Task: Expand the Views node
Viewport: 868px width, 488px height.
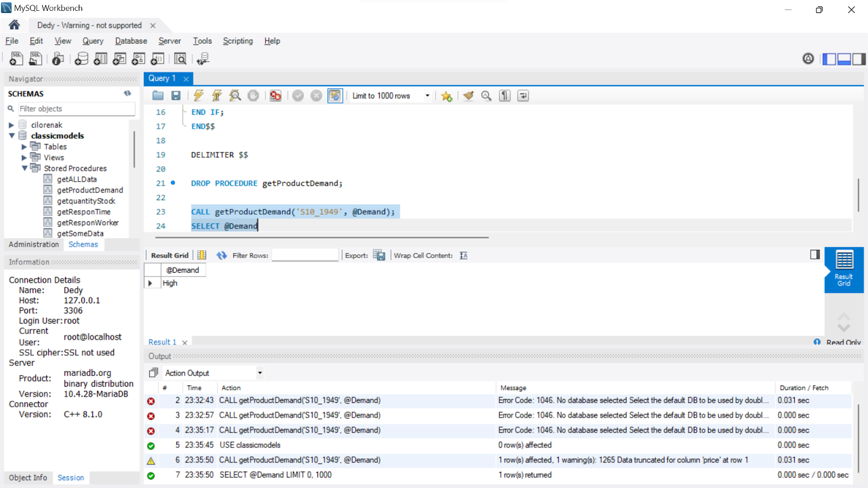Action: click(x=24, y=157)
